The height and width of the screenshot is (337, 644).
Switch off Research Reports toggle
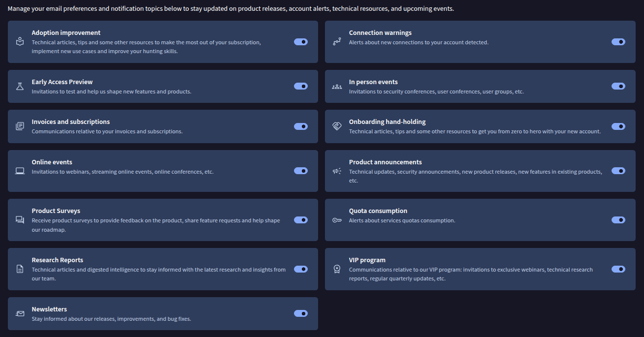tap(301, 269)
